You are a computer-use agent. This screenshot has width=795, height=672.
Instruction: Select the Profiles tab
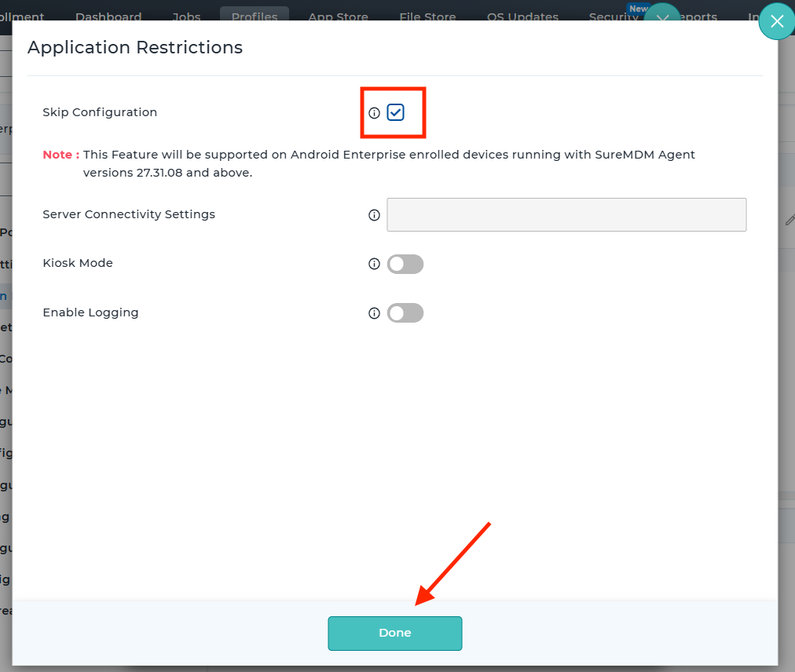255,16
